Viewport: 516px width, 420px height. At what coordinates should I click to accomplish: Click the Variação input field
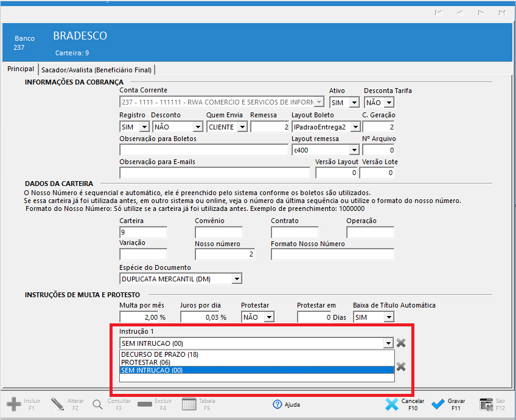click(144, 254)
